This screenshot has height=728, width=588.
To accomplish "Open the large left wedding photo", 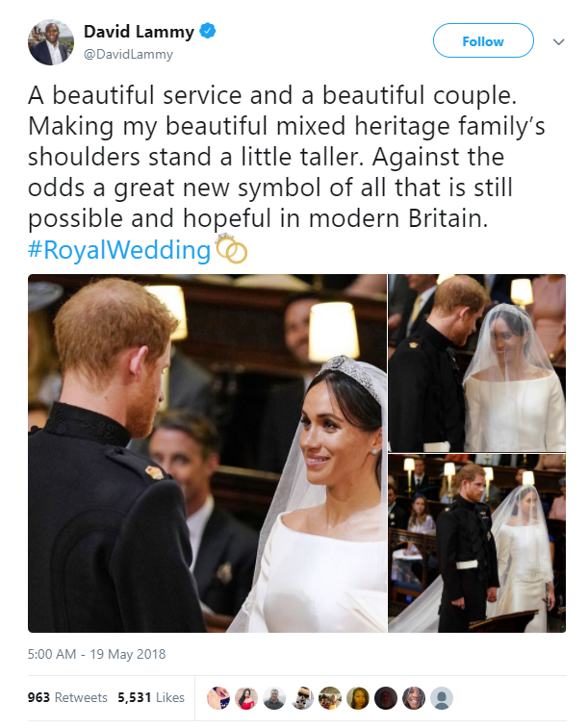I will (x=207, y=453).
